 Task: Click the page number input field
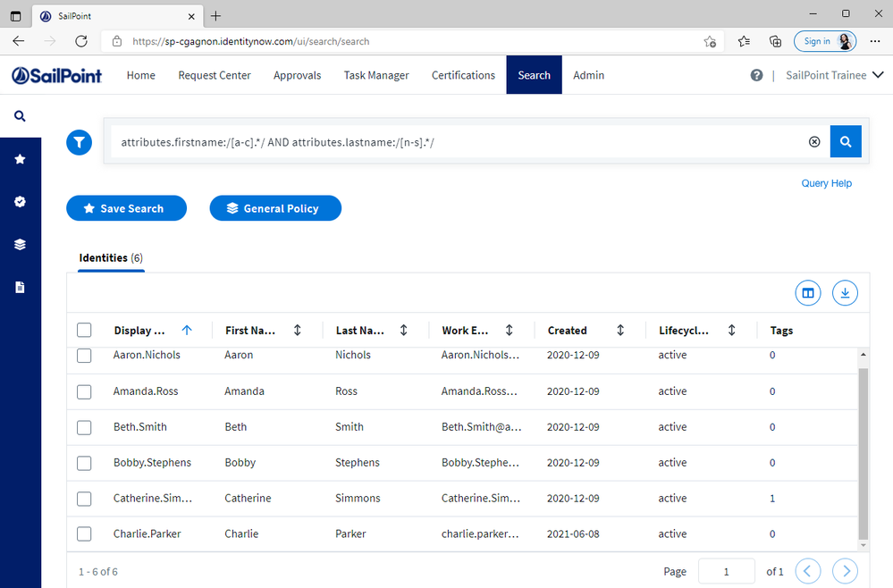point(727,571)
